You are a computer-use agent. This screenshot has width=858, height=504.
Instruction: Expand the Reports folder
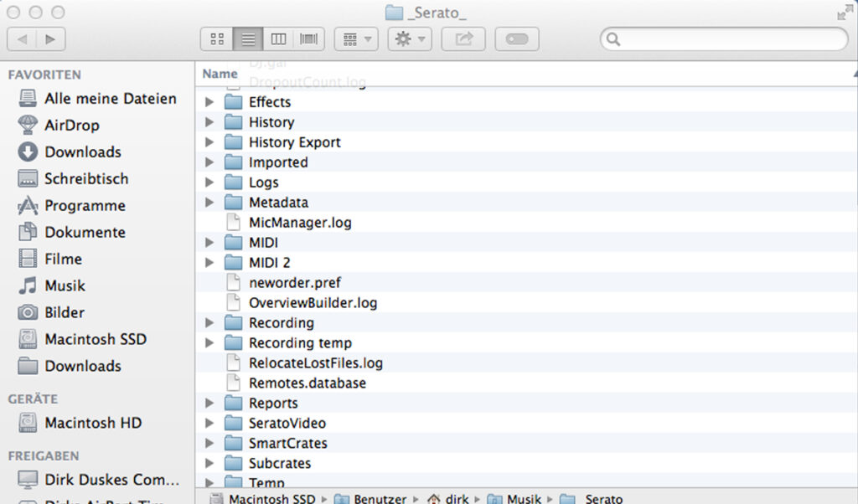click(x=209, y=404)
